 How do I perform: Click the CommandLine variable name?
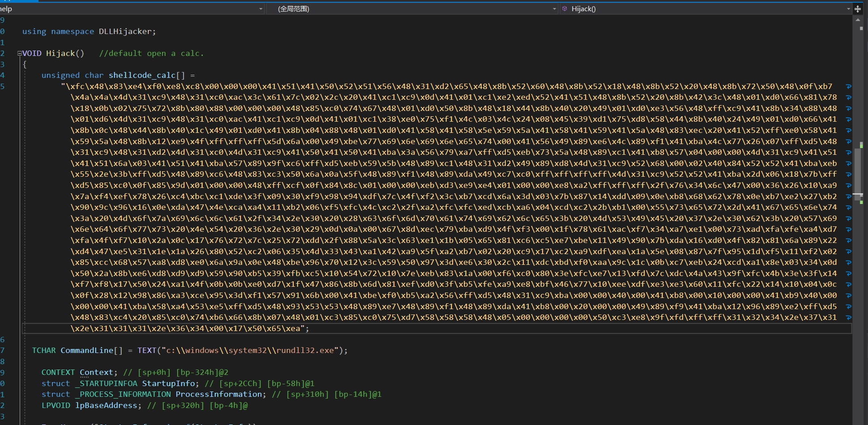tap(87, 350)
